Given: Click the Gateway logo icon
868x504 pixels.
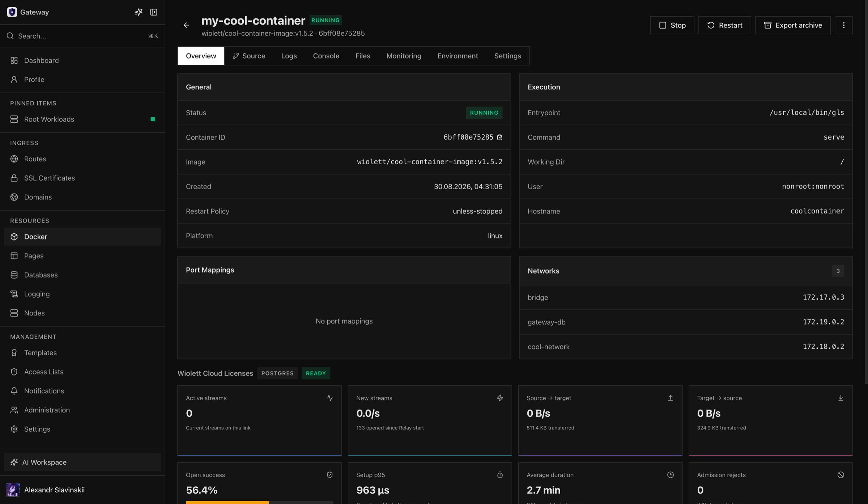Looking at the screenshot, I should point(12,12).
